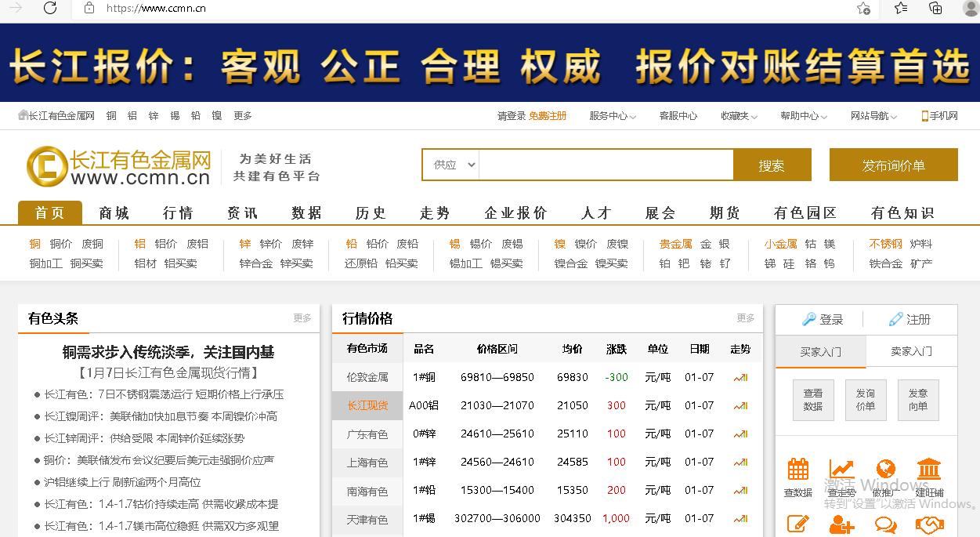This screenshot has height=537, width=980.
Task: Open 查数据 calendar icon
Action: point(798,470)
